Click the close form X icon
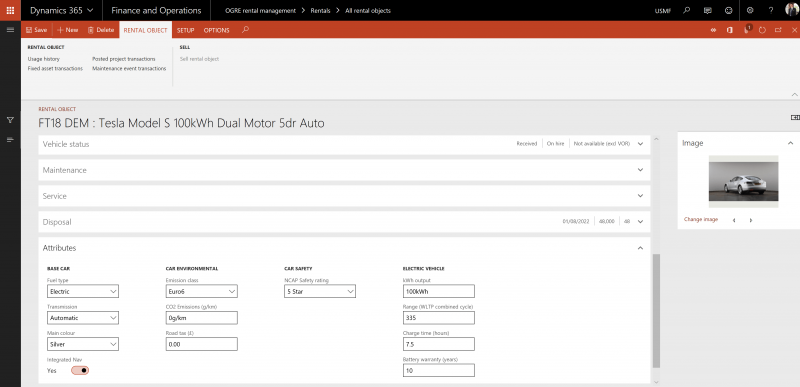This screenshot has height=387, width=800. [x=794, y=30]
